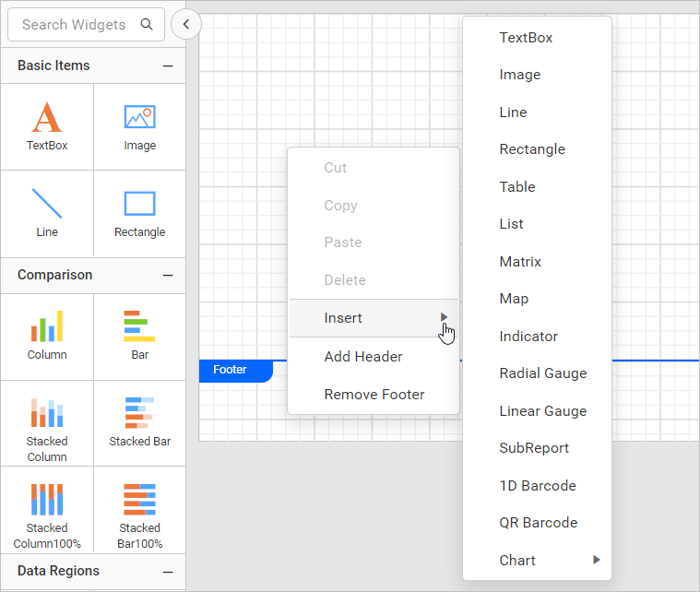Image resolution: width=700 pixels, height=592 pixels.
Task: Choose the Stacked Bar chart widget
Action: pos(139,413)
